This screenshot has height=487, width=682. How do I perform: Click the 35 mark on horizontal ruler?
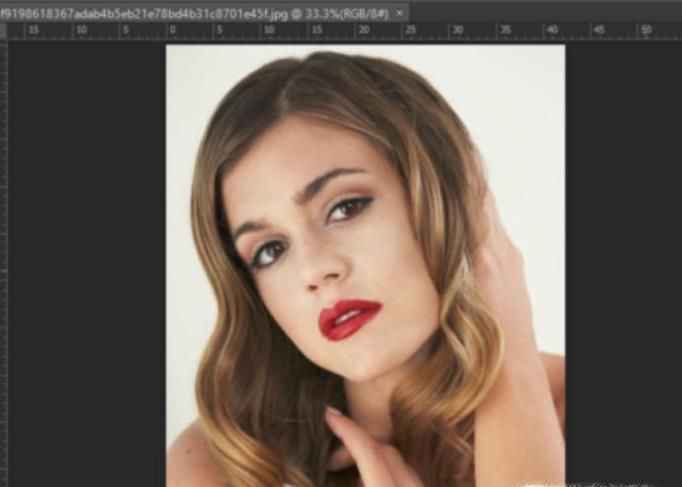pos(506,31)
